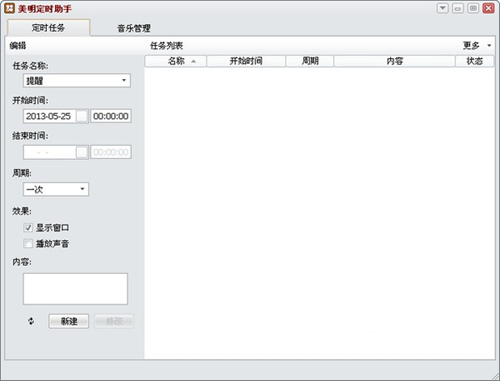Click the restore window icon in title bar
The width and height of the screenshot is (500, 381).
pyautogui.click(x=473, y=8)
